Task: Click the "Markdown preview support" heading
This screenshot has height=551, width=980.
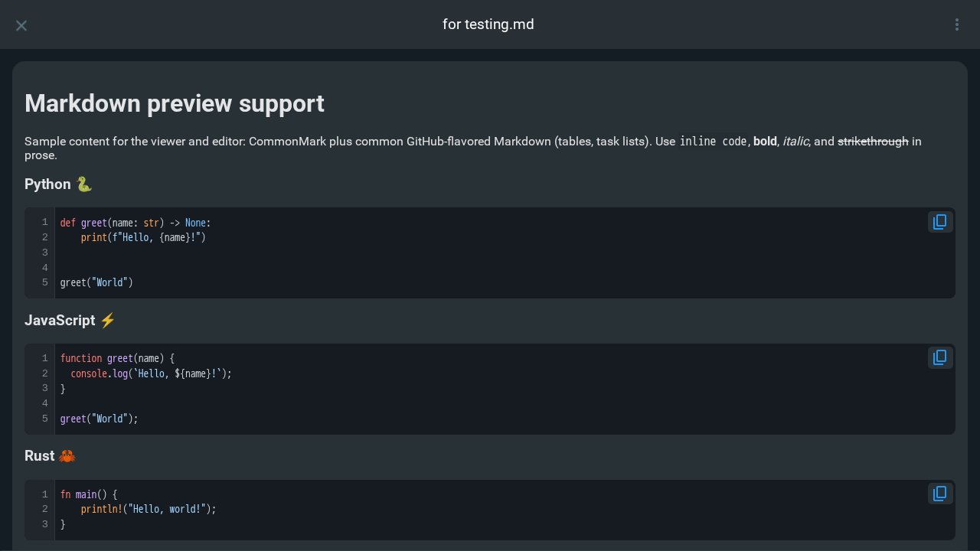Action: (x=175, y=103)
